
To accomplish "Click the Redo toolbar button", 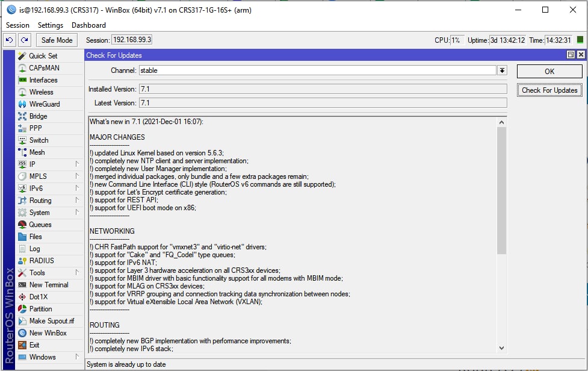I will click(25, 40).
